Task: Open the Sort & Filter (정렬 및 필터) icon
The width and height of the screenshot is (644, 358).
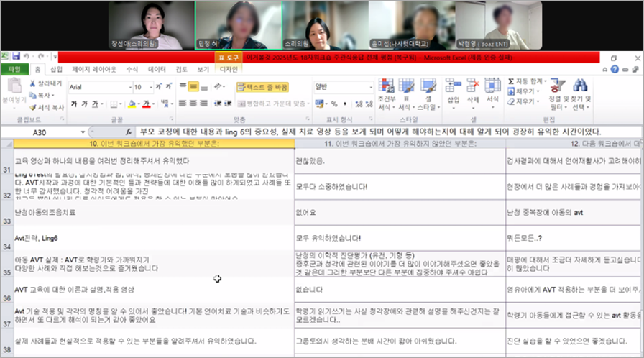Action: [557, 86]
